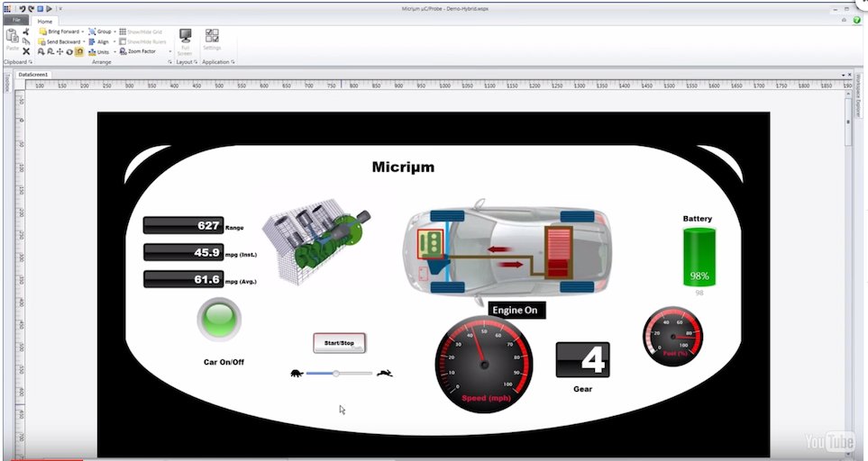Screen dimensions: 868x461
Task: Open Arrange group dialog launcher
Action: click(170, 62)
